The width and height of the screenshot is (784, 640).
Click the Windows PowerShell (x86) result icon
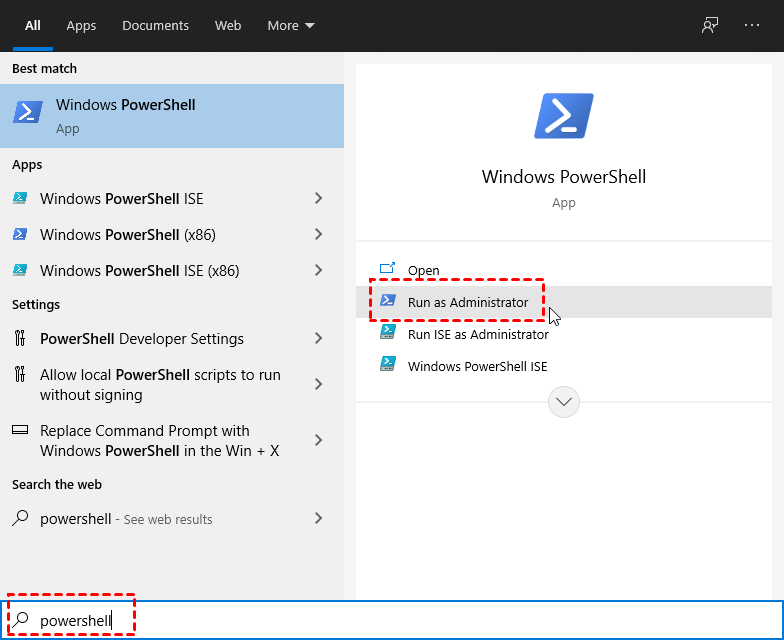pos(20,235)
